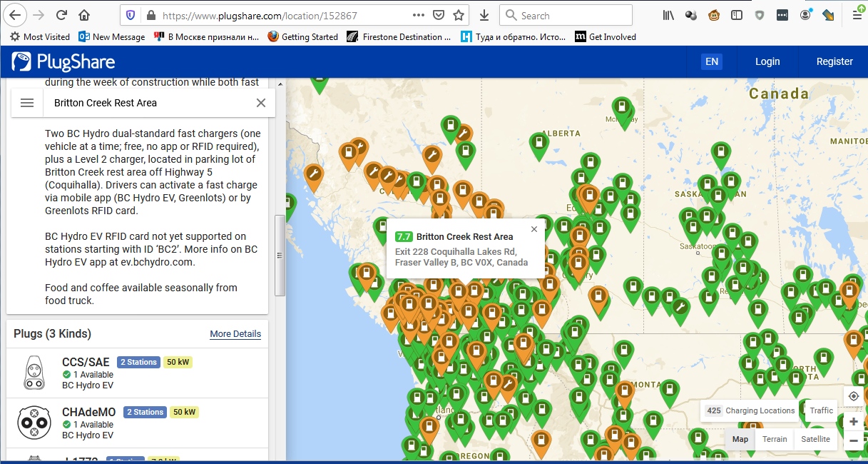Click the CHAdeMO plug connector icon
Image resolution: width=868 pixels, height=464 pixels.
point(34,423)
